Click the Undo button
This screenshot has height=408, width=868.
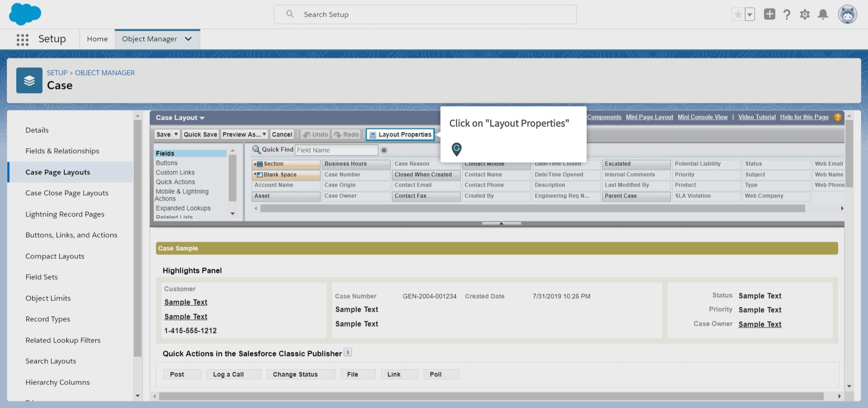coord(316,134)
